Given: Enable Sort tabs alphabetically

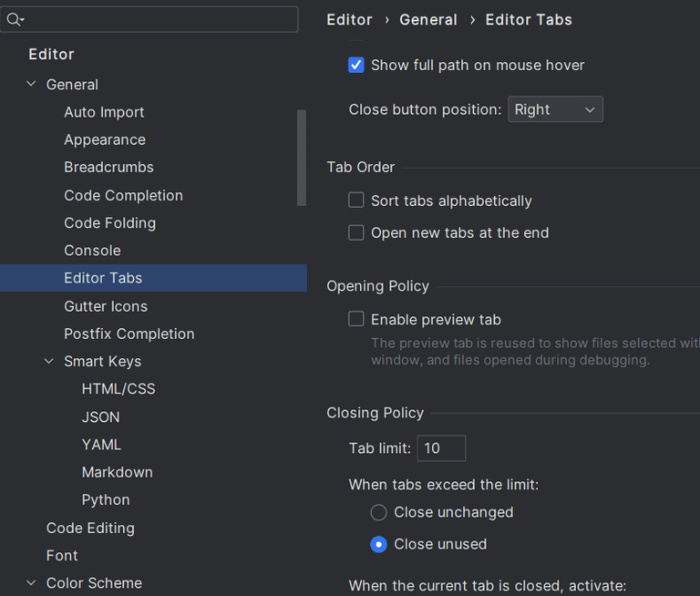Looking at the screenshot, I should point(356,200).
